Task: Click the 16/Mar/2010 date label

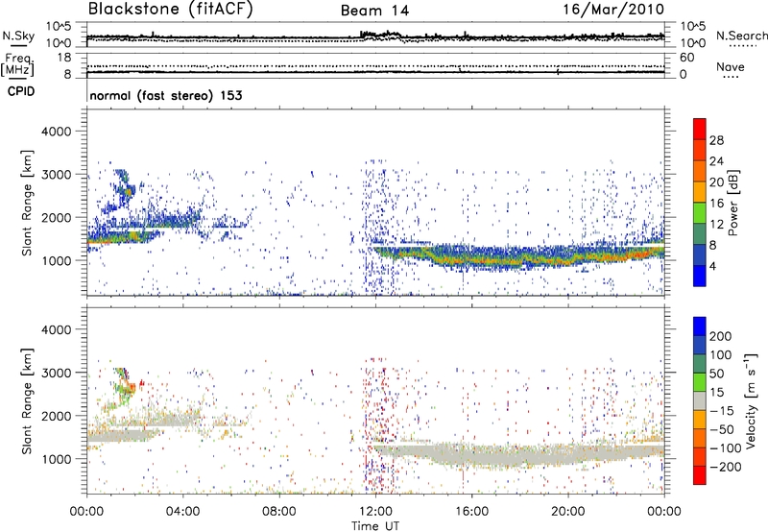Action: pos(613,10)
